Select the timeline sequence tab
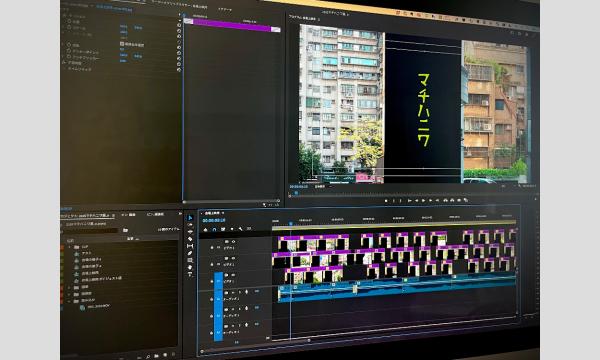The width and height of the screenshot is (600, 360). pos(212,213)
